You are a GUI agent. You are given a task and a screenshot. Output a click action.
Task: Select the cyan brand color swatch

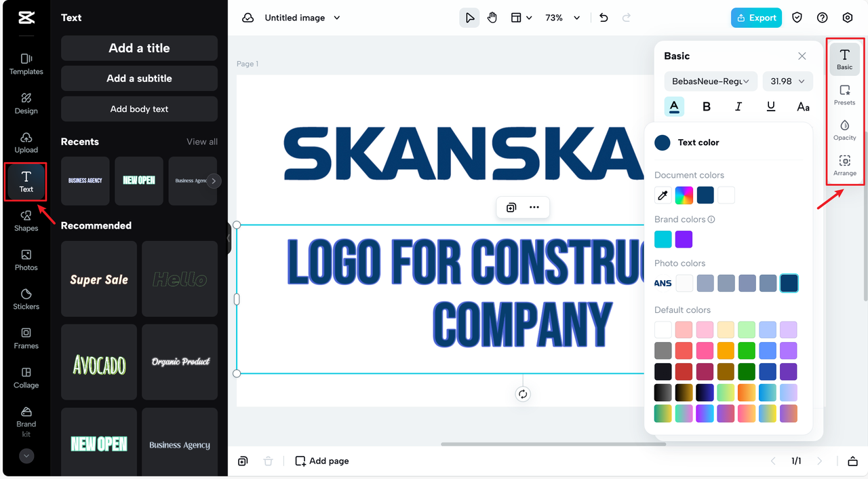coord(663,240)
